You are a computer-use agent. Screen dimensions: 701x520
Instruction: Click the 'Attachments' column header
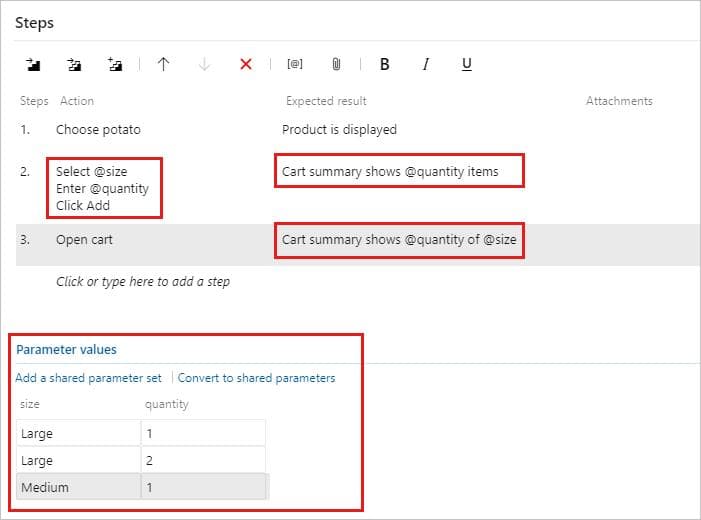pos(619,101)
